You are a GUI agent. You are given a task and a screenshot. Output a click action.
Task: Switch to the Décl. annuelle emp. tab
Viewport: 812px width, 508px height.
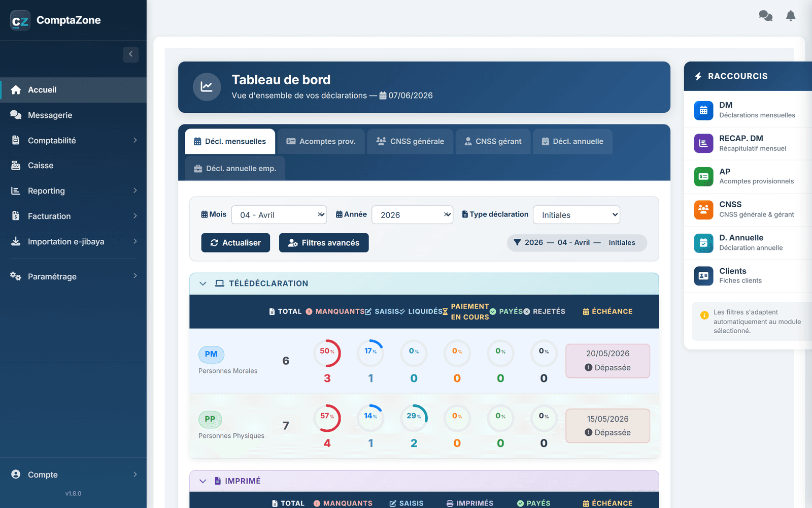[x=235, y=168]
